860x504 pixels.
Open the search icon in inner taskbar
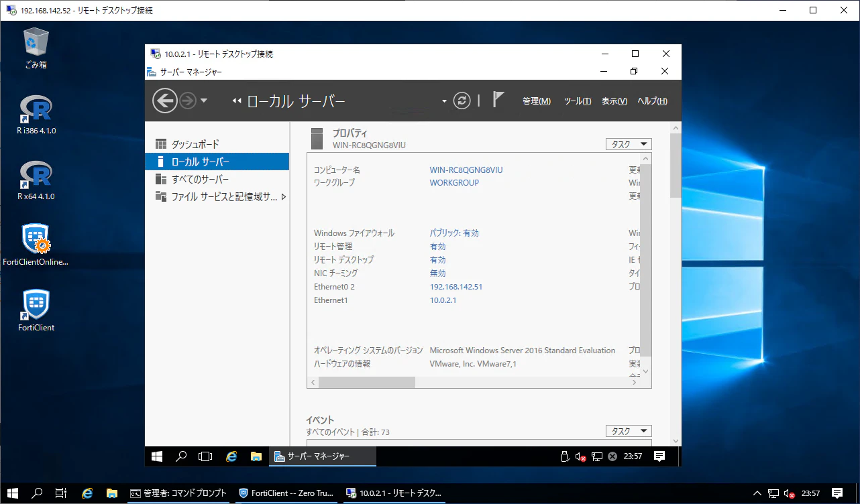click(181, 456)
